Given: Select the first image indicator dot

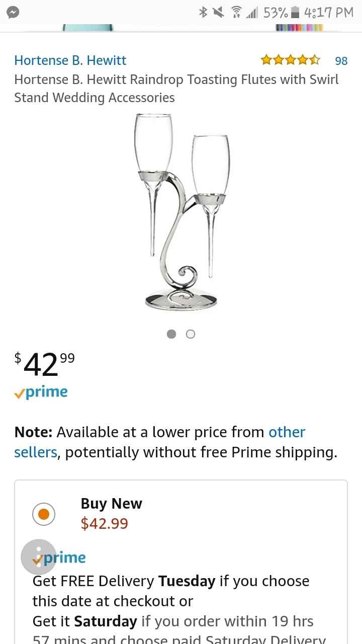Looking at the screenshot, I should point(171,334).
